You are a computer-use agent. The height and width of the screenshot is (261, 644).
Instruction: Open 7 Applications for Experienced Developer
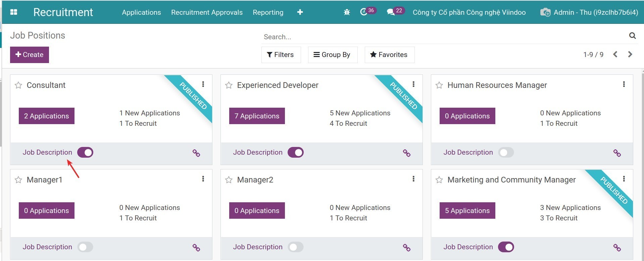point(257,116)
